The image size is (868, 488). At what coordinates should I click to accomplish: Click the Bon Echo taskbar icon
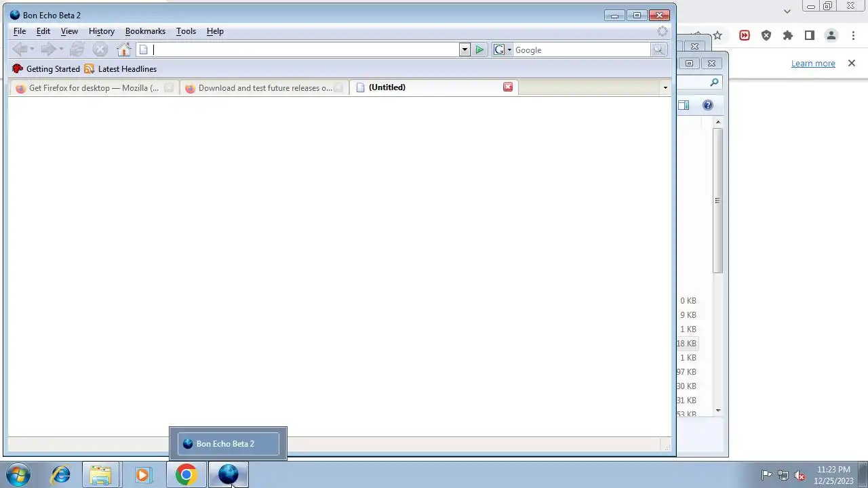click(x=228, y=475)
